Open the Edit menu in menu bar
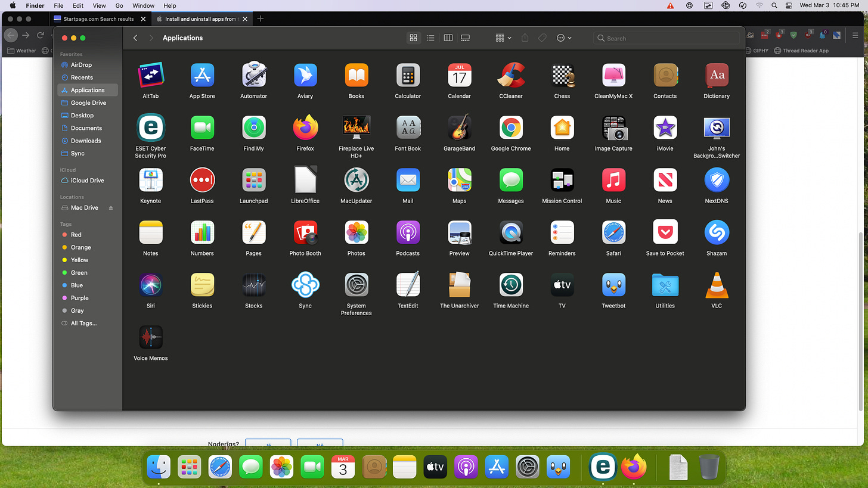The width and height of the screenshot is (868, 488). click(x=77, y=5)
